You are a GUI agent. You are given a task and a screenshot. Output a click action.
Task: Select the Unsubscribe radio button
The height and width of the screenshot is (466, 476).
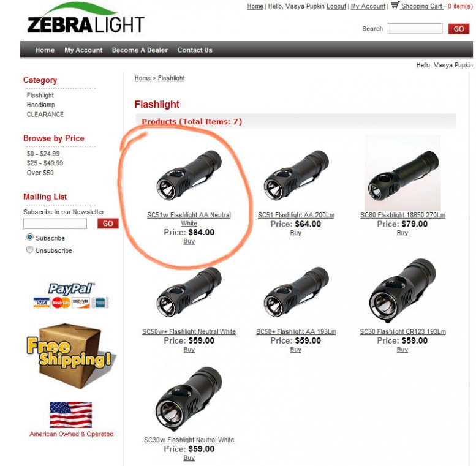click(30, 250)
